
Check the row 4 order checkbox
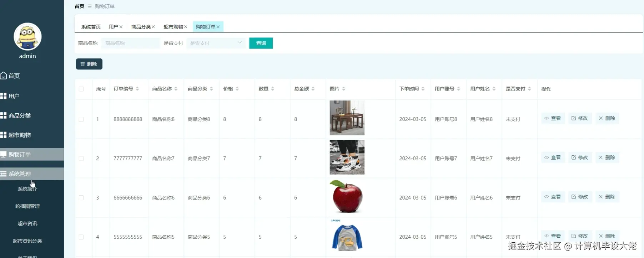coord(81,237)
